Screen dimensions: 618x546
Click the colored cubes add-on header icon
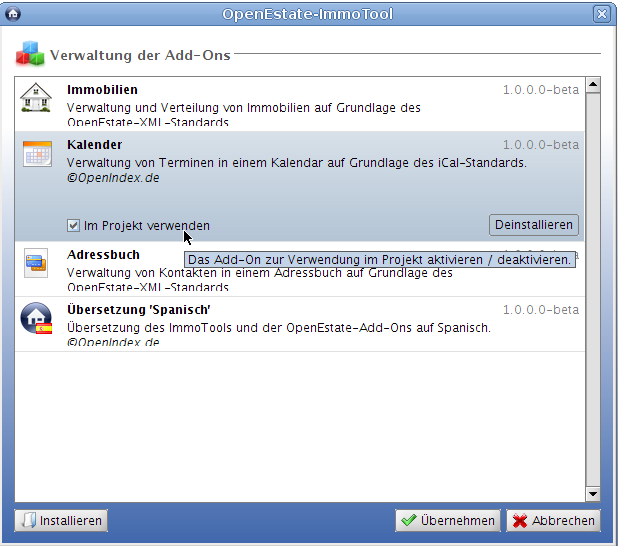pos(29,54)
